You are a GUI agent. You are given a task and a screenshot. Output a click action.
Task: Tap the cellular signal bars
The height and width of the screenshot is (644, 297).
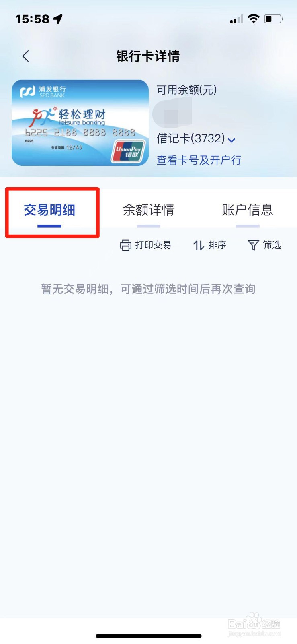(237, 19)
